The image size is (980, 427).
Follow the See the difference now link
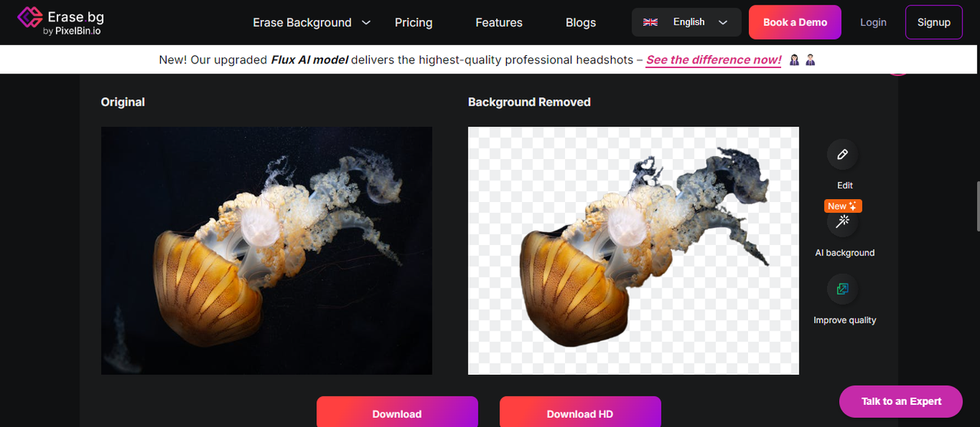[714, 60]
